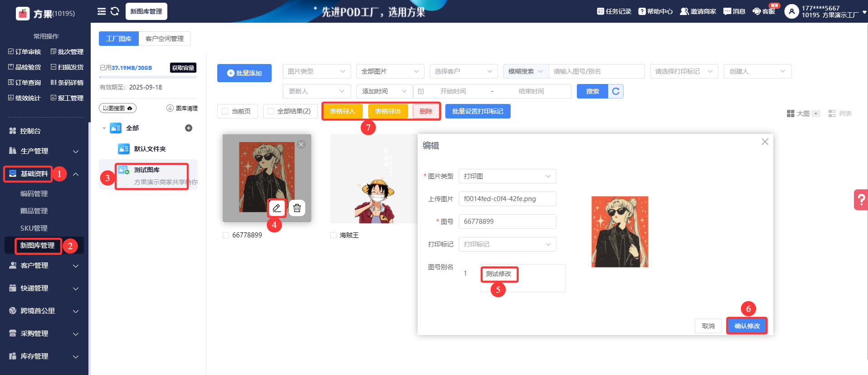Click the 搜索 button
868x375 pixels.
pyautogui.click(x=592, y=91)
